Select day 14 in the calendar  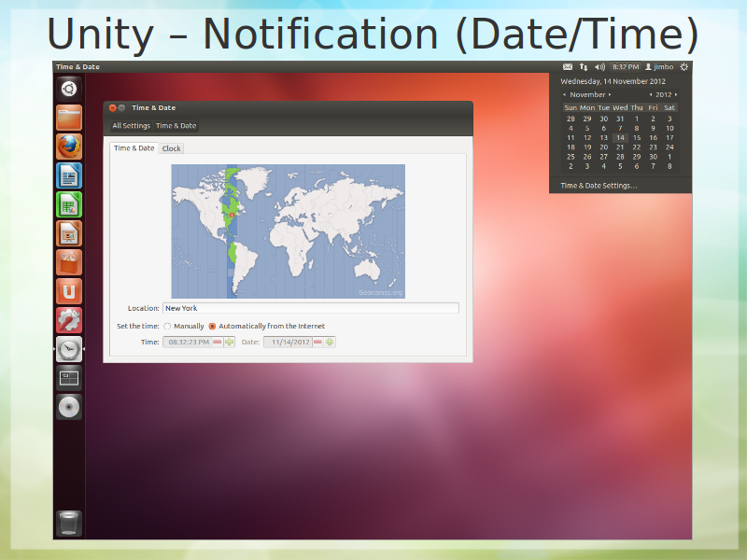coord(620,138)
